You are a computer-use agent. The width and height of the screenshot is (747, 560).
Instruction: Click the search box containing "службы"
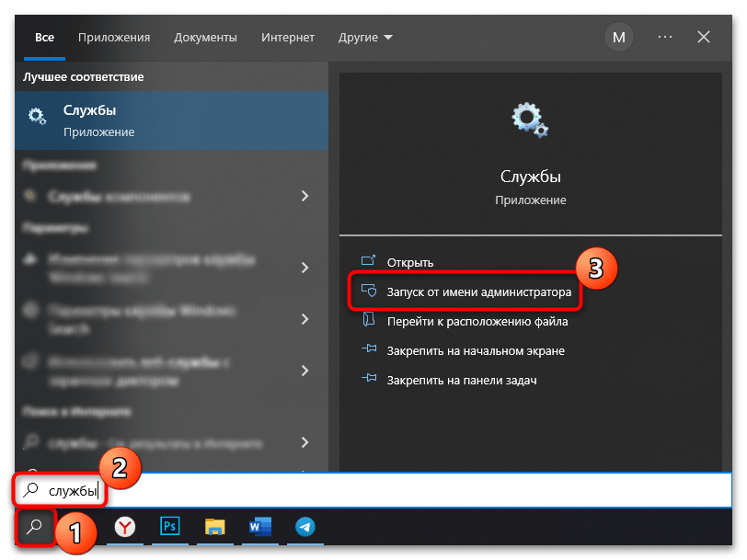tap(368, 491)
